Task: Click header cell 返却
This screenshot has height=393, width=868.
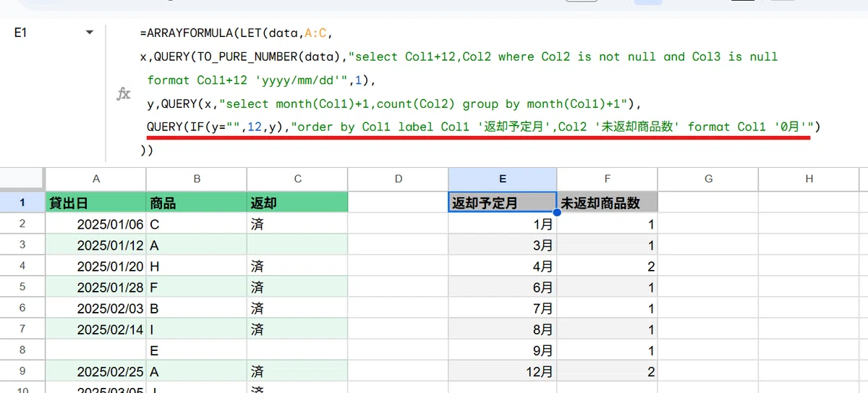Action: (297, 203)
